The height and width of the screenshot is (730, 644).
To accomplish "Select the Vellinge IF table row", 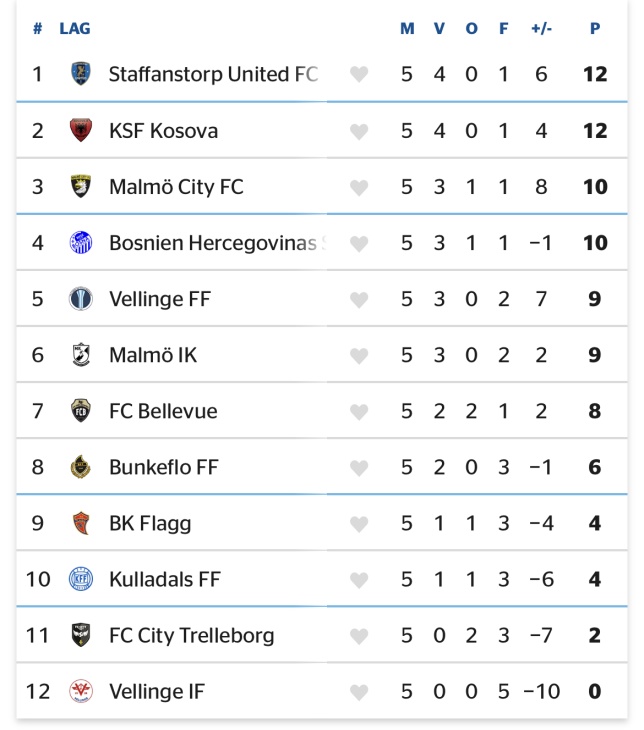I will 322,691.
